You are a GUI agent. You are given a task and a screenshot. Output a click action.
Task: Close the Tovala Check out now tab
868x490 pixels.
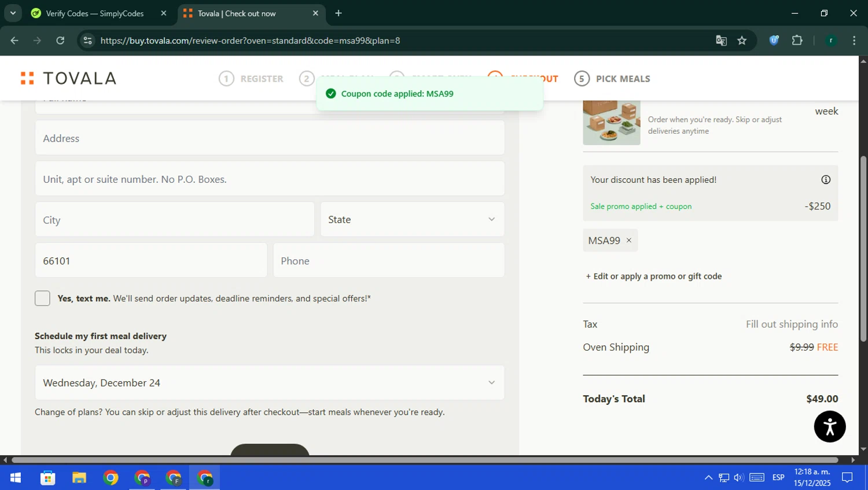coord(315,13)
